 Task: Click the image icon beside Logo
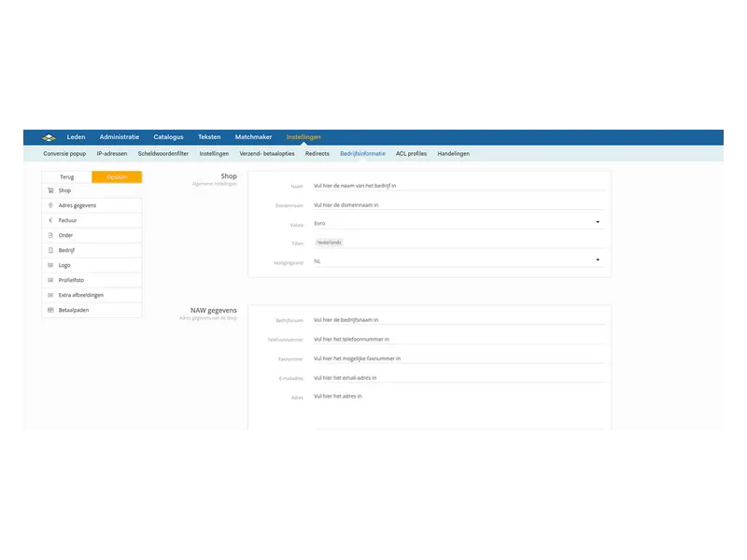click(x=50, y=265)
